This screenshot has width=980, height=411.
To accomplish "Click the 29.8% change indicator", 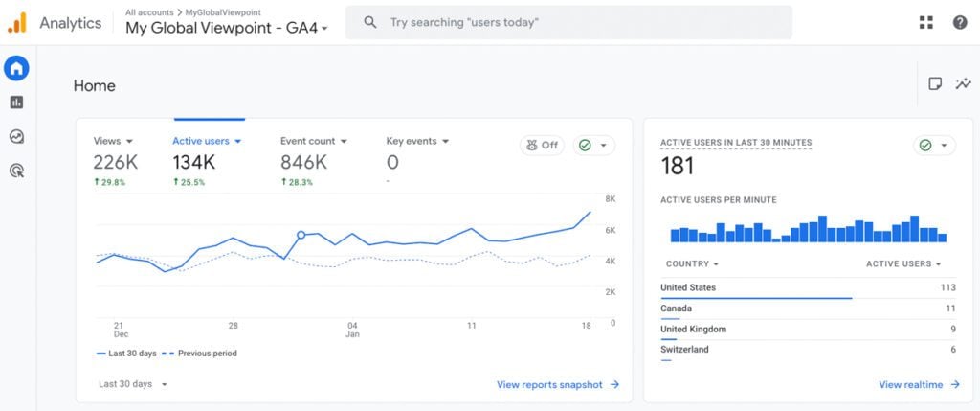I will (x=109, y=183).
